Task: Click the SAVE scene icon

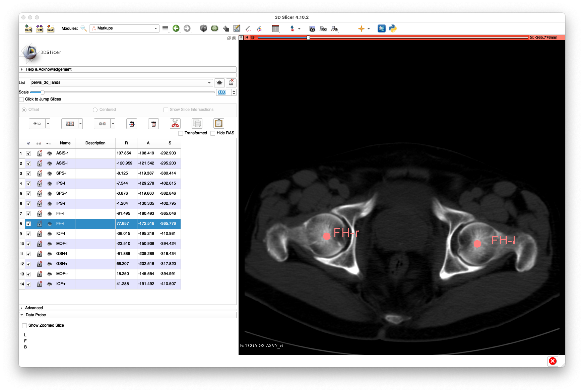Action: click(x=51, y=28)
